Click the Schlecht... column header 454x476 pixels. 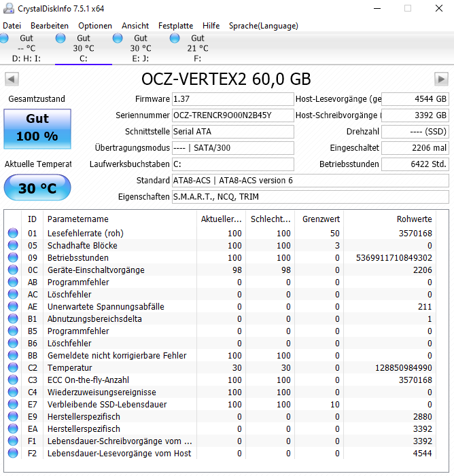coord(270,219)
